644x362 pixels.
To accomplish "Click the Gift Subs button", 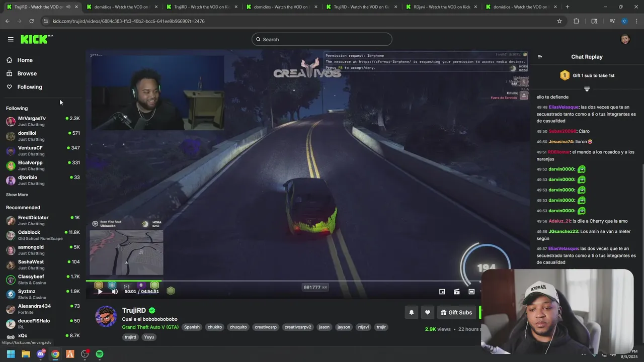I will coord(456,312).
